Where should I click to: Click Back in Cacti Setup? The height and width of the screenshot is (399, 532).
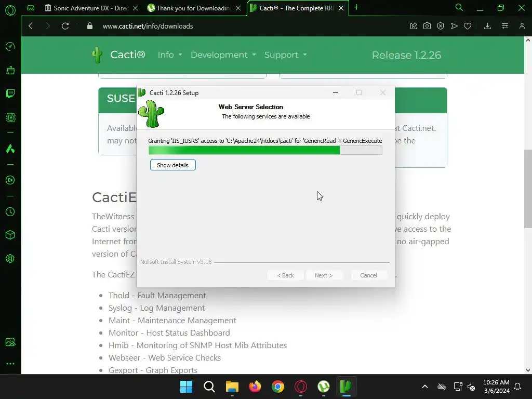(x=285, y=275)
